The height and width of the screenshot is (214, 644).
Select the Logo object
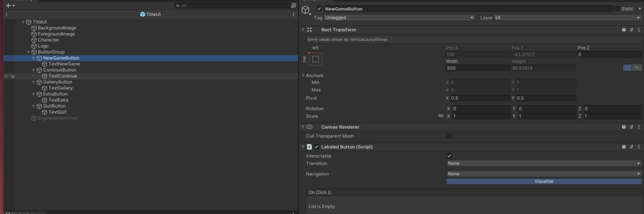click(x=43, y=46)
